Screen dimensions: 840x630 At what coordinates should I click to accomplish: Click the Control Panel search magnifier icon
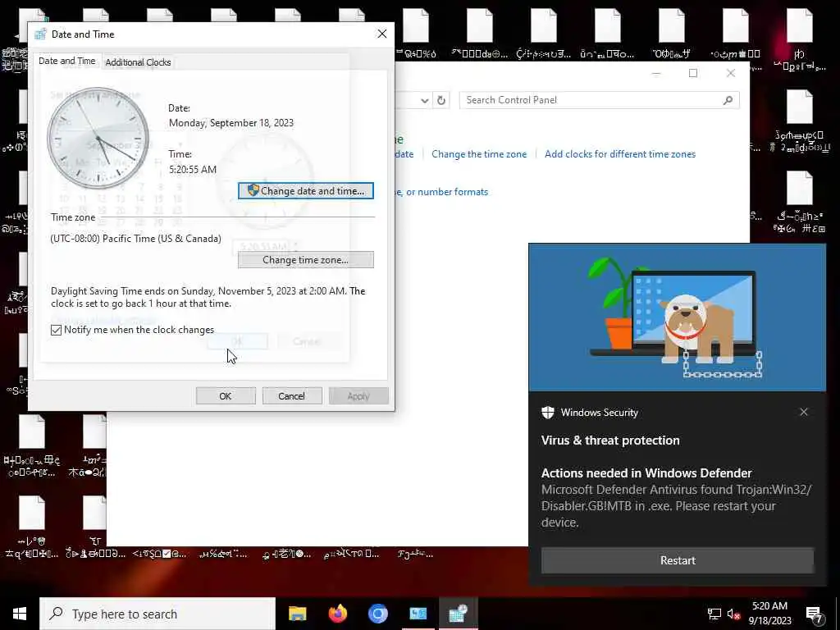(x=728, y=100)
